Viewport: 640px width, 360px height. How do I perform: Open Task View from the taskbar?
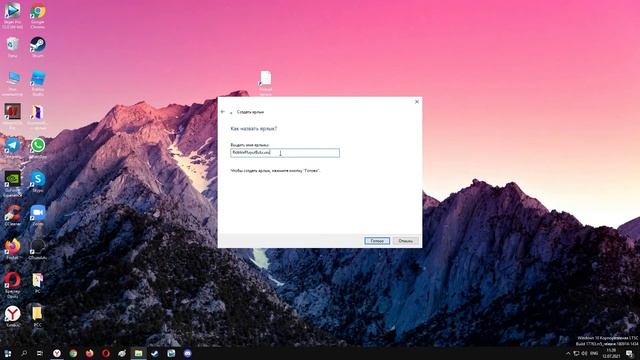pyautogui.click(x=40, y=353)
